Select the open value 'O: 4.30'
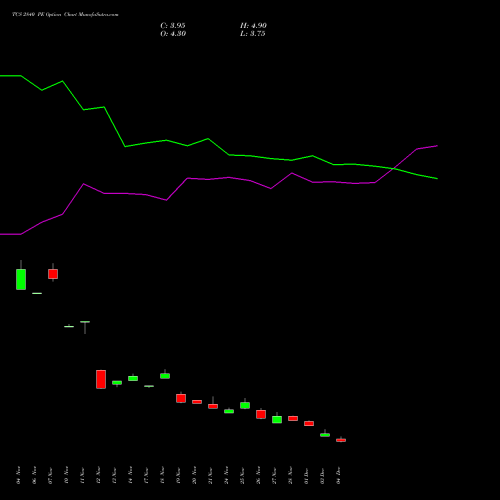500x500 pixels. pyautogui.click(x=173, y=34)
